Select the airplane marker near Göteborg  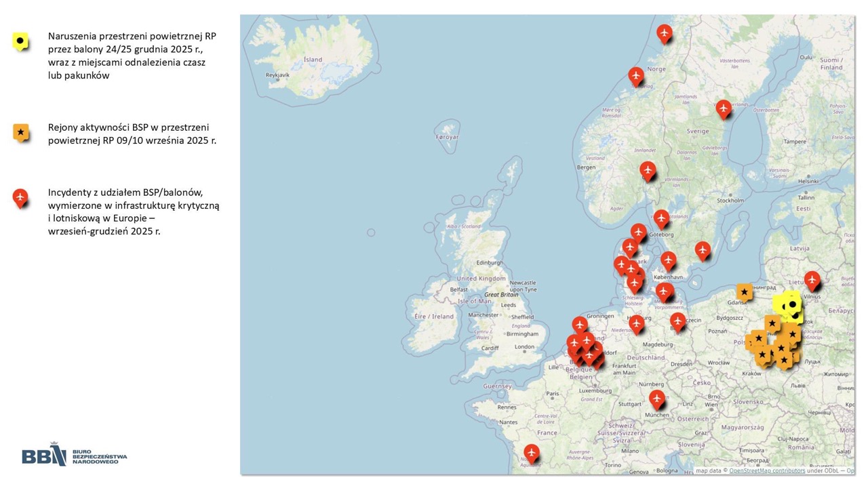point(661,218)
